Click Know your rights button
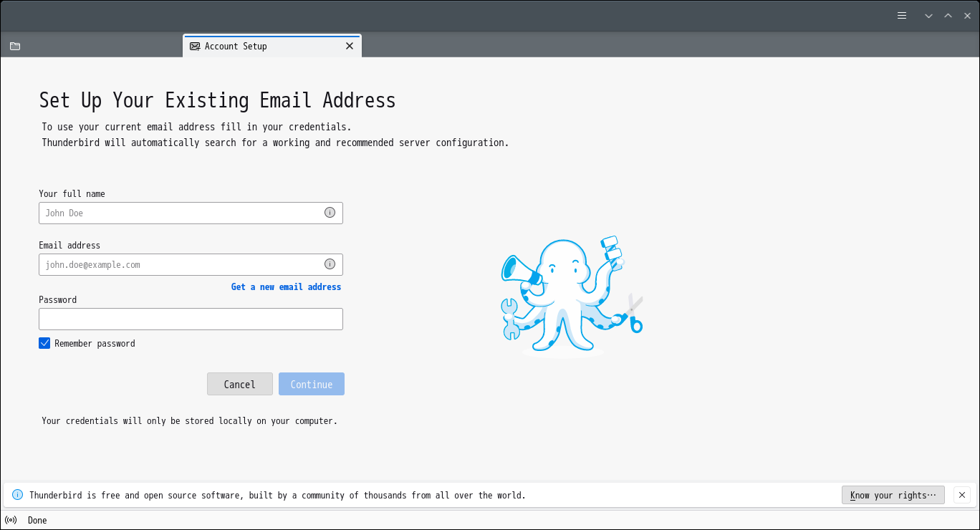This screenshot has height=530, width=980. click(x=893, y=495)
